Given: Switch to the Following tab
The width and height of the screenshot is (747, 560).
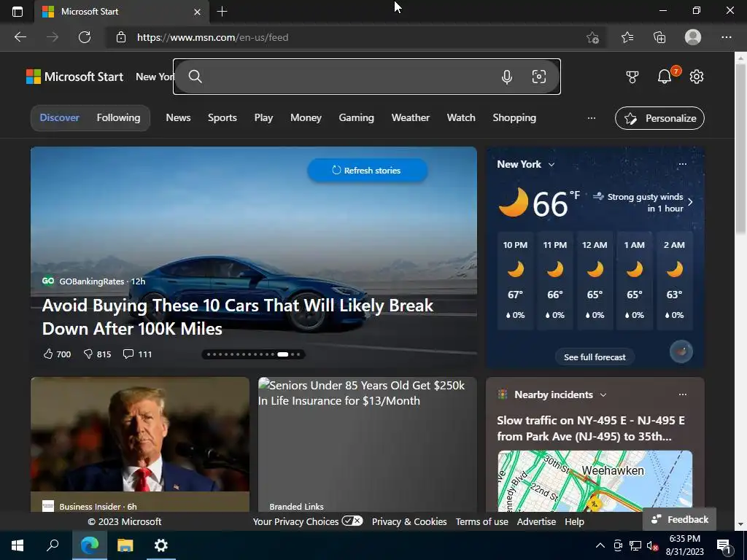Looking at the screenshot, I should pos(119,117).
